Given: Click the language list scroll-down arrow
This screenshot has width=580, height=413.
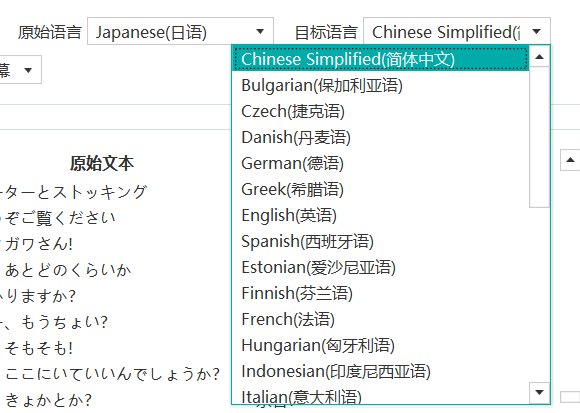Looking at the screenshot, I should 539,393.
